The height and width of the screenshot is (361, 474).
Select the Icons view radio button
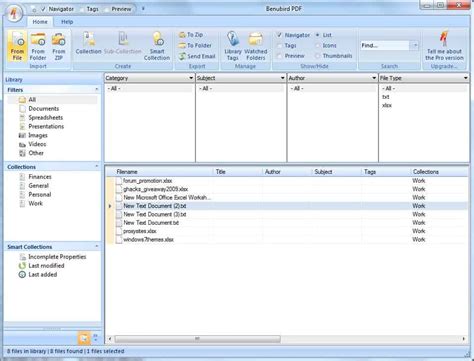[318, 45]
